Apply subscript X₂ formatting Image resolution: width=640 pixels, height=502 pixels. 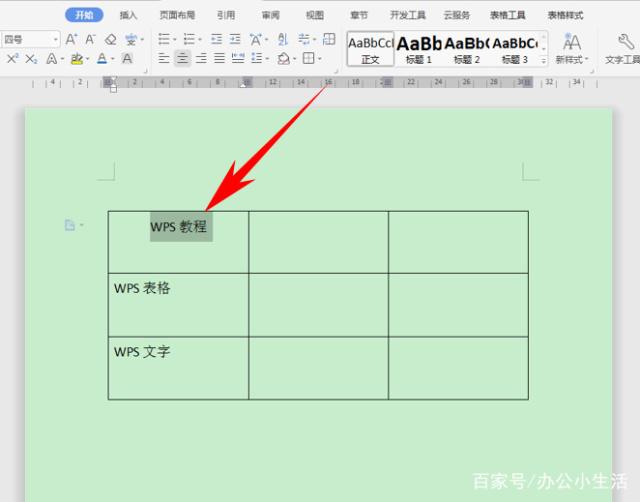coord(31,59)
